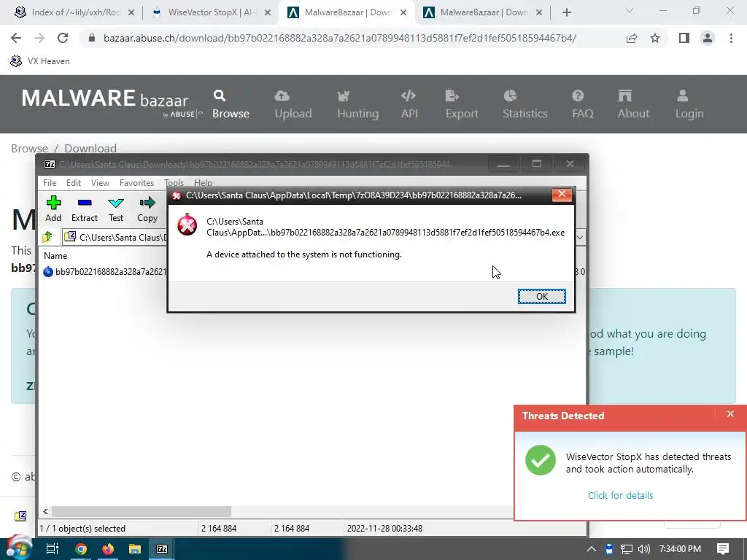The height and width of the screenshot is (560, 747).
Task: Open API in MalwareBazaar navigation
Action: click(409, 104)
